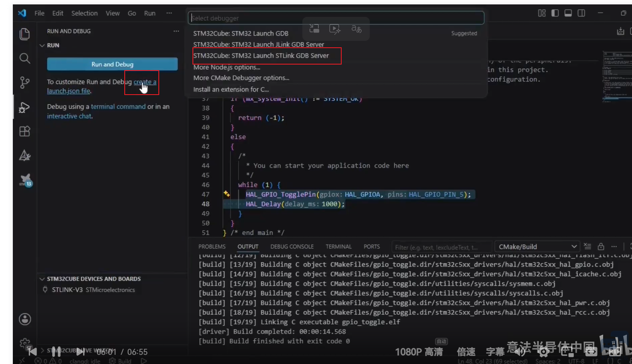Open the Accounts icon in the activity bar
Viewport: 632px width, 364px height.
pos(24,319)
